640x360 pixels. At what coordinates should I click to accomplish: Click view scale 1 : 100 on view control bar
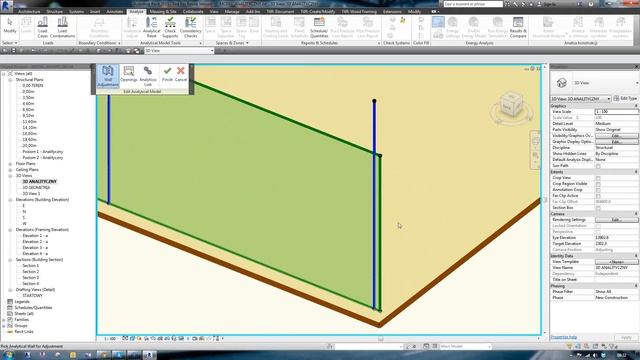click(x=110, y=339)
